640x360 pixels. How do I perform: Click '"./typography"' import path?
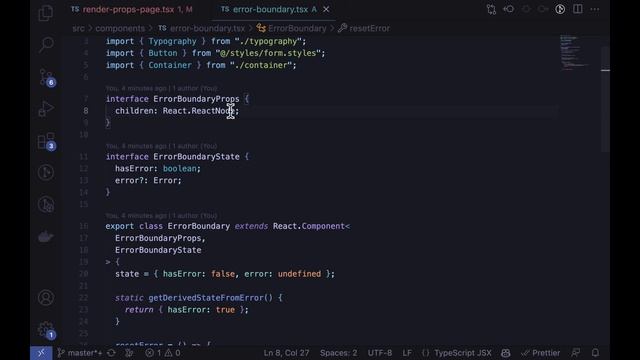point(268,41)
